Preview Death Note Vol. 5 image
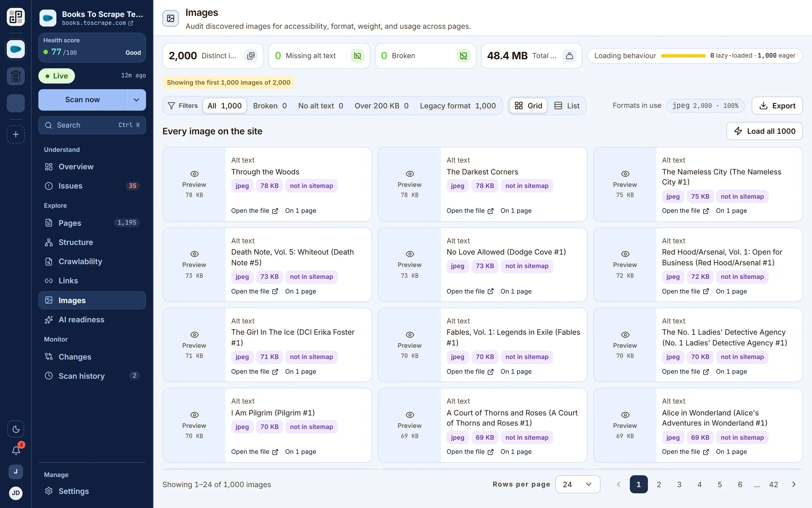812x508 pixels. (194, 265)
